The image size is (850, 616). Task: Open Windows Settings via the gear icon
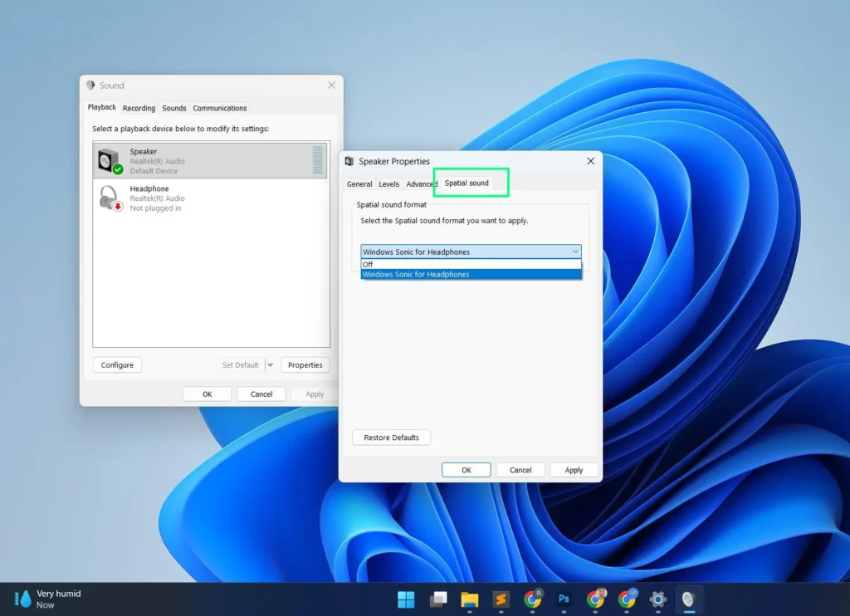658,599
